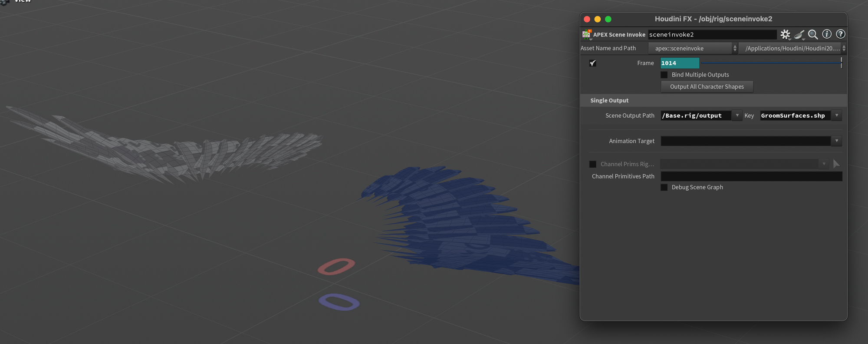Viewport: 868px width, 344px height.
Task: Click the channel prims selection arrow icon
Action: [836, 164]
